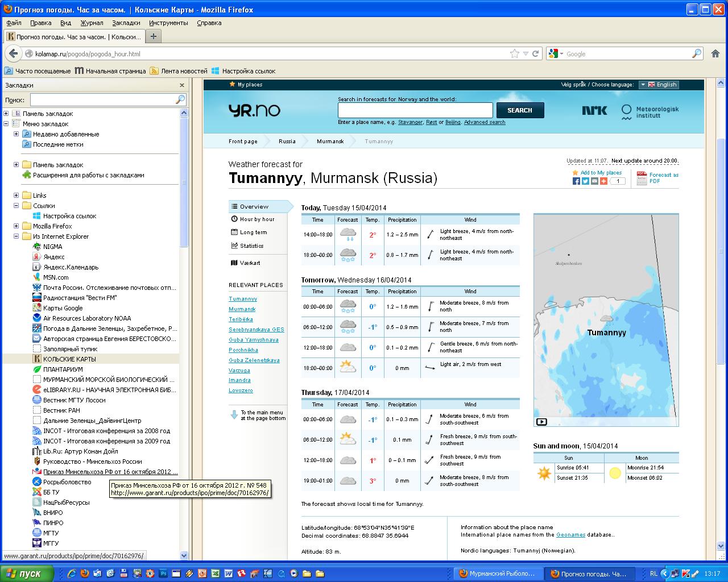Click the address bar URL
This screenshot has width=728, height=582.
click(88, 54)
